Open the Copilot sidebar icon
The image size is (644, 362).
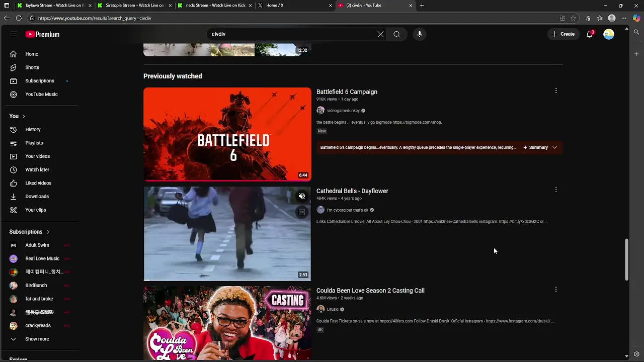[x=636, y=18]
